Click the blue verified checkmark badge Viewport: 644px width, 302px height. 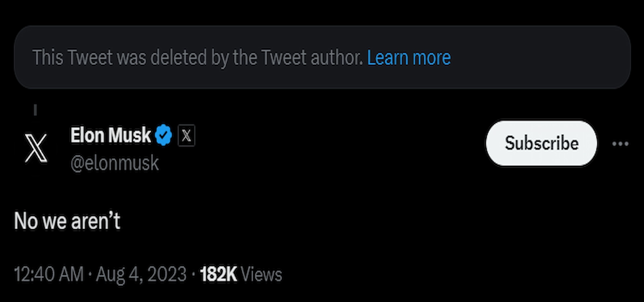point(163,135)
